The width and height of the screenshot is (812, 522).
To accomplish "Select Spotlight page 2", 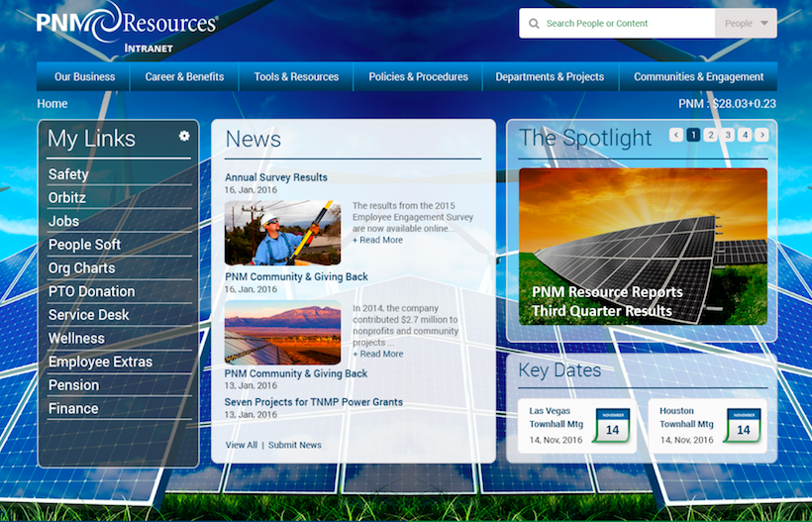I will click(x=711, y=135).
